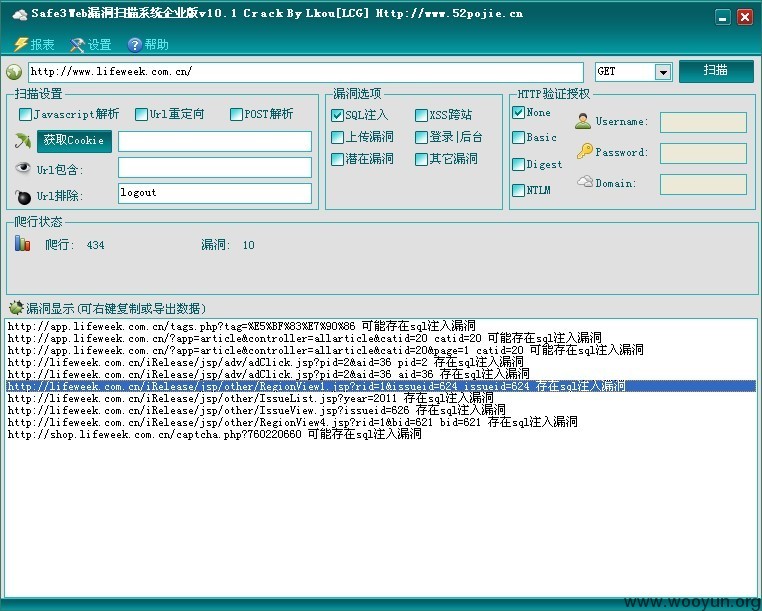The height and width of the screenshot is (611, 762).
Task: Click the Domain input field
Action: pos(703,185)
